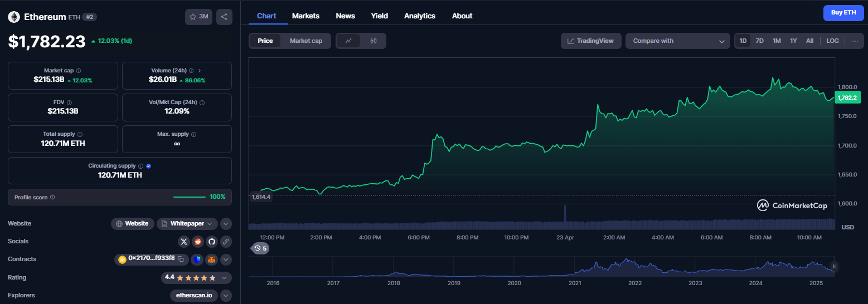Image resolution: width=868 pixels, height=304 pixels.
Task: Open Market cap info tooltip icon
Action: point(78,71)
